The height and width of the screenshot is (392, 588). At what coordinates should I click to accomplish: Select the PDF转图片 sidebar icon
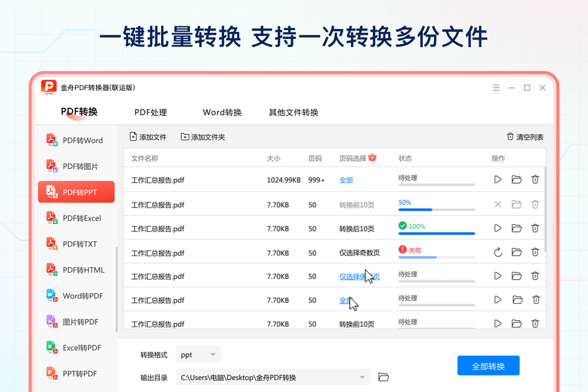point(52,167)
